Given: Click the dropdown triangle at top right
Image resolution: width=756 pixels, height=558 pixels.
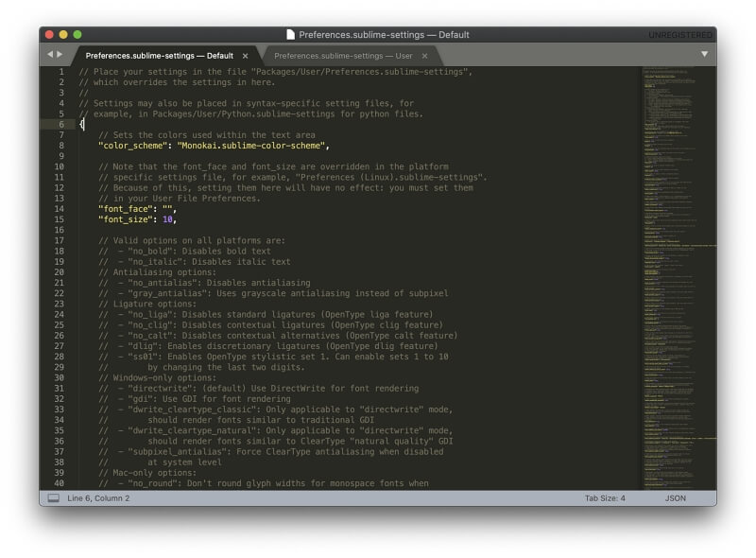Looking at the screenshot, I should pyautogui.click(x=703, y=56).
